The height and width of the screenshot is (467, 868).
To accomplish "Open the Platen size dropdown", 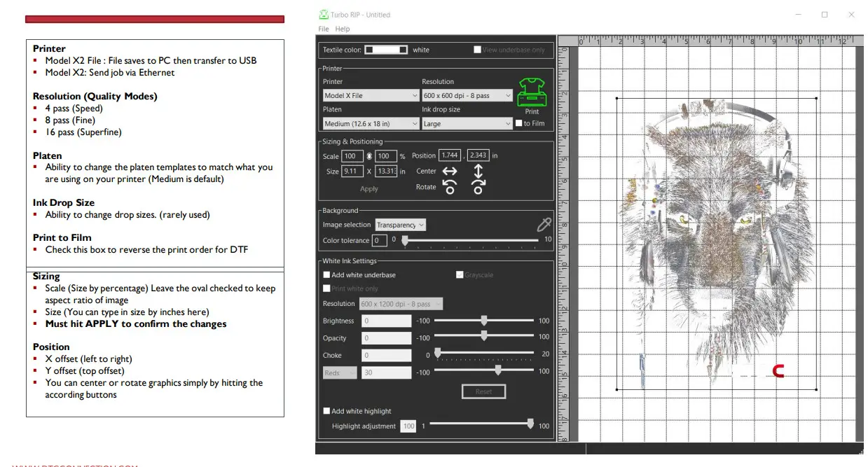I will (371, 123).
